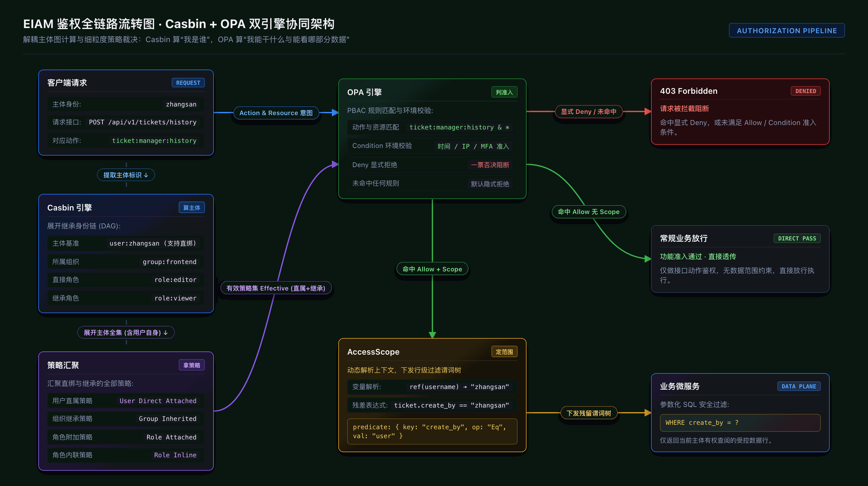The image size is (868, 486).
Task: Click the Action & Resource 意图 edge label
Action: (x=276, y=113)
